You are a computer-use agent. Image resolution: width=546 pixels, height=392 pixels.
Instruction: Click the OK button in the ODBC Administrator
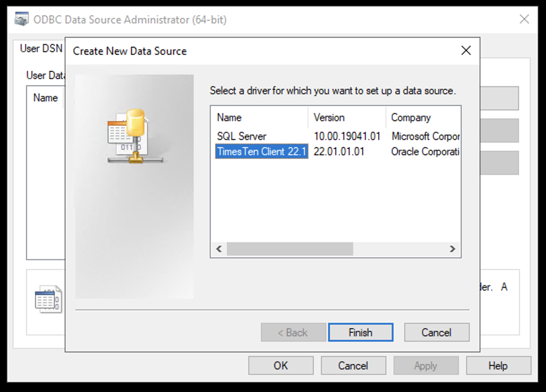(281, 365)
